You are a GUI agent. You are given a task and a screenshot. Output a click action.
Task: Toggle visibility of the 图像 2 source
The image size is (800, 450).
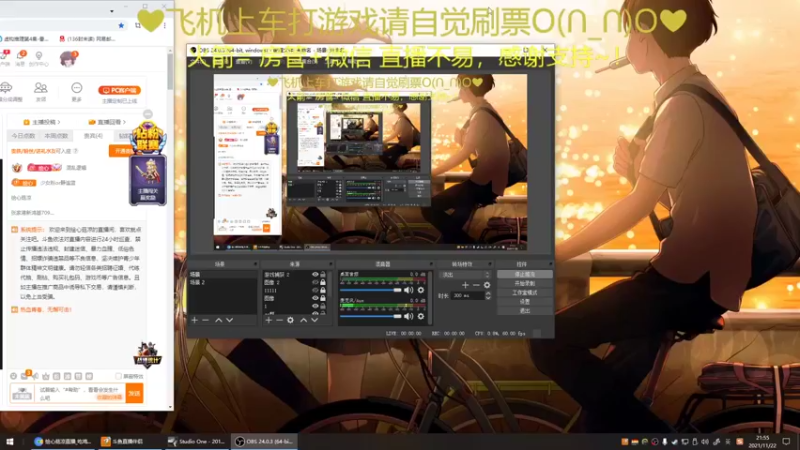point(315,282)
